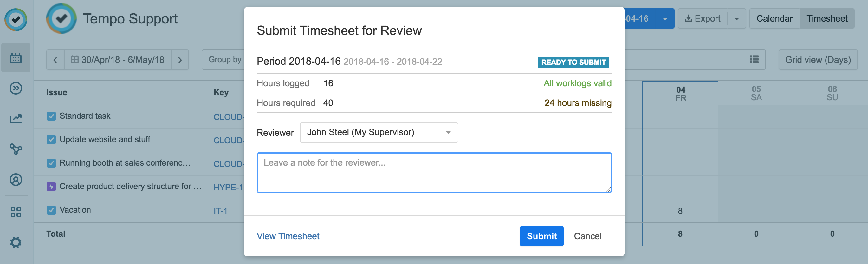Viewport: 868px width, 264px height.
Task: Click the double-arrow tracker sidebar icon
Action: click(16, 88)
